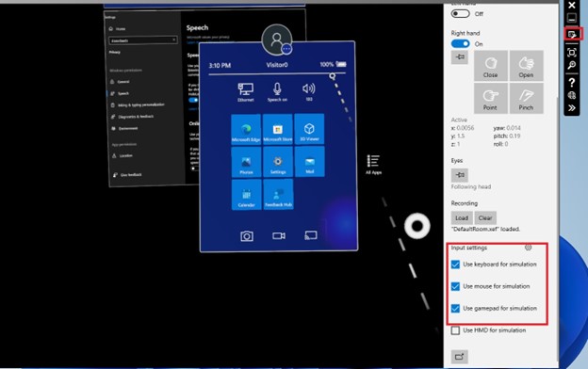Open the Microsoft Store tile
Image resolution: width=588 pixels, height=369 pixels.
click(x=277, y=129)
